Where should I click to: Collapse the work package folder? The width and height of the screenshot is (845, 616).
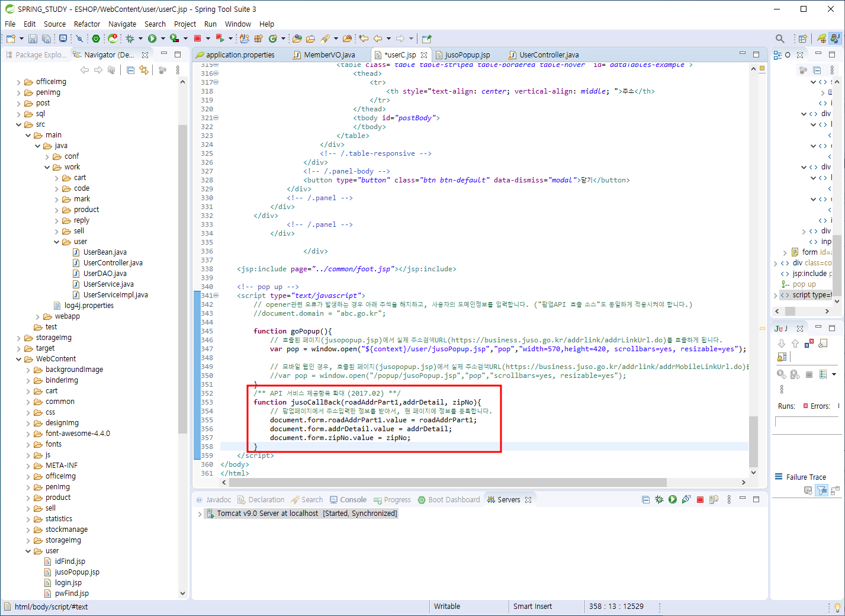[x=47, y=167]
